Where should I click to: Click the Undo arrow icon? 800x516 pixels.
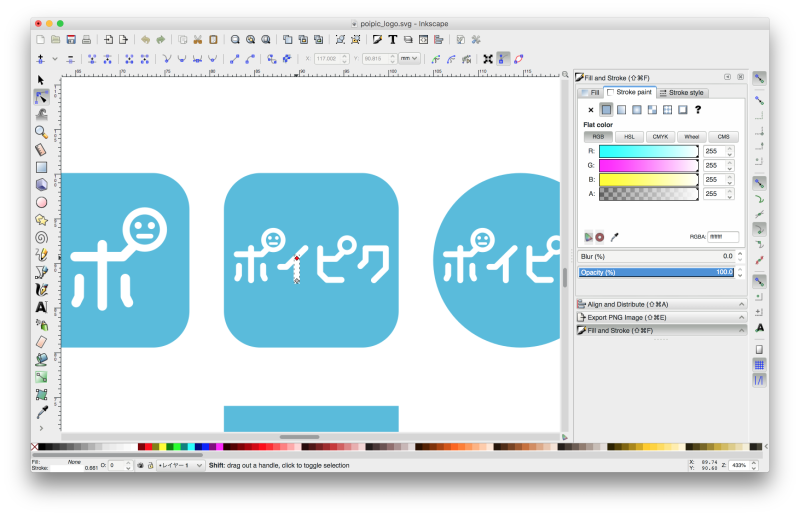point(145,39)
